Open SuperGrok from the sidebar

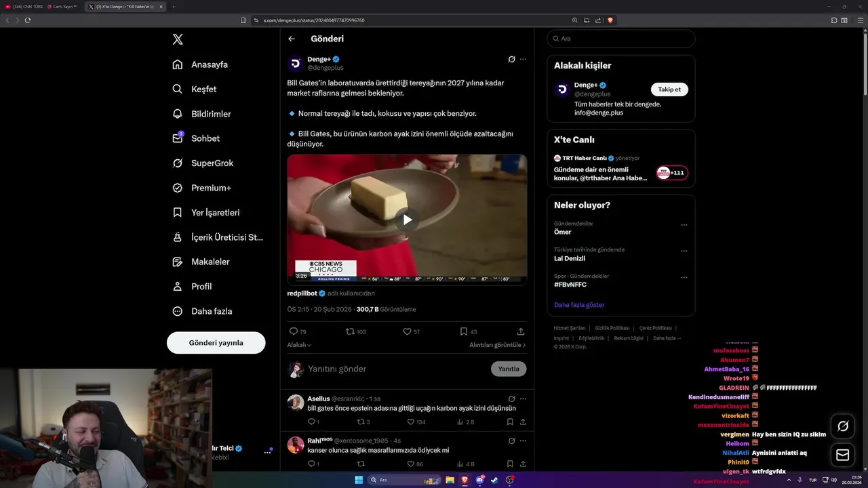(202, 163)
